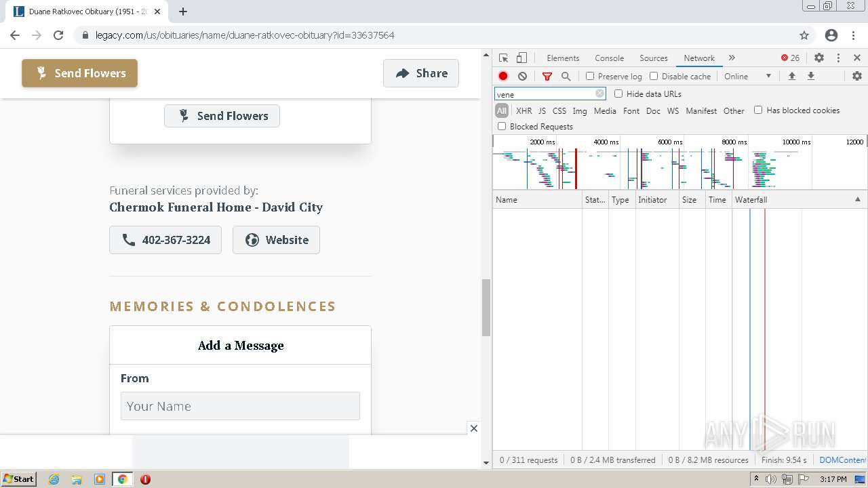Close the DevTools panel

(857, 58)
